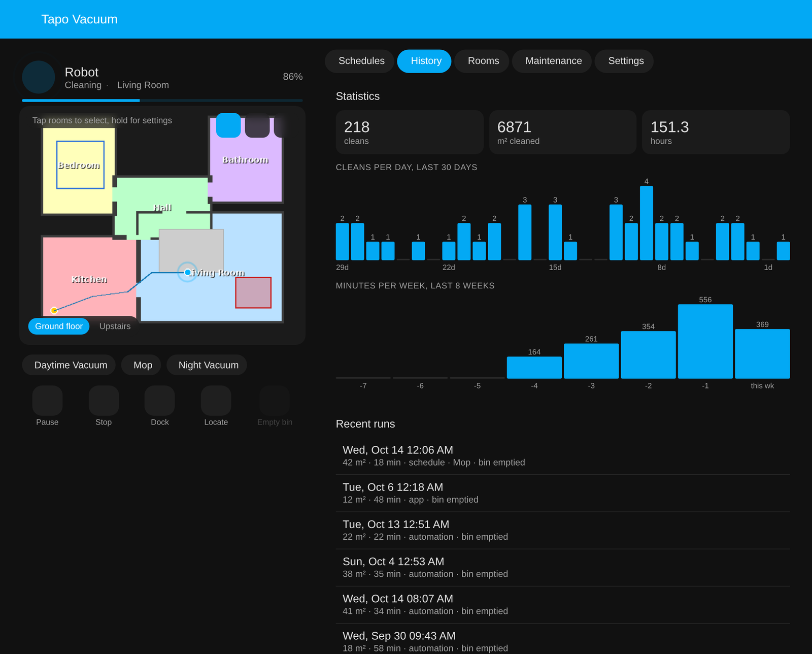Screen dimensions: 812x654
Task: Switch map to Upstairs
Action: pos(115,326)
